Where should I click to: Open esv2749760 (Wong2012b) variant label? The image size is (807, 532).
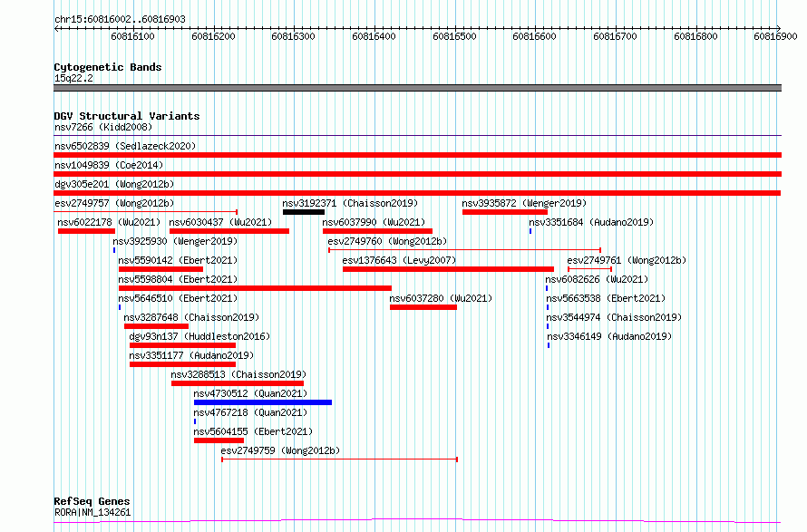point(387,241)
